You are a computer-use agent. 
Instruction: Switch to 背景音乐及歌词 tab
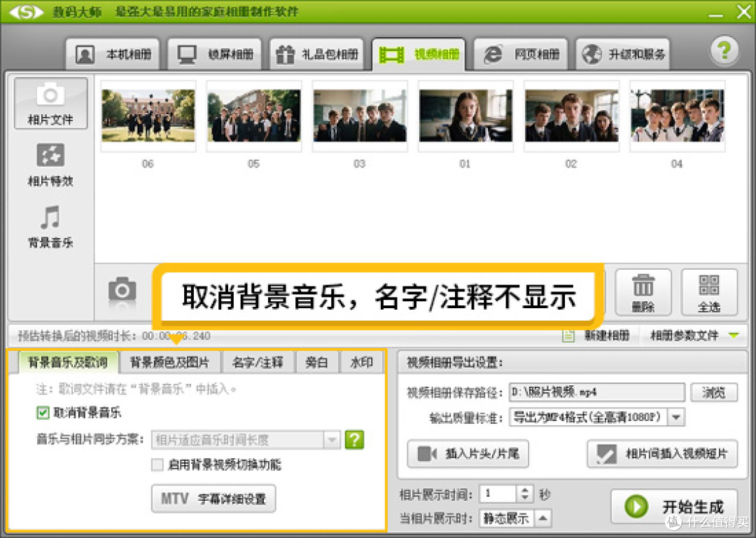[x=68, y=362]
